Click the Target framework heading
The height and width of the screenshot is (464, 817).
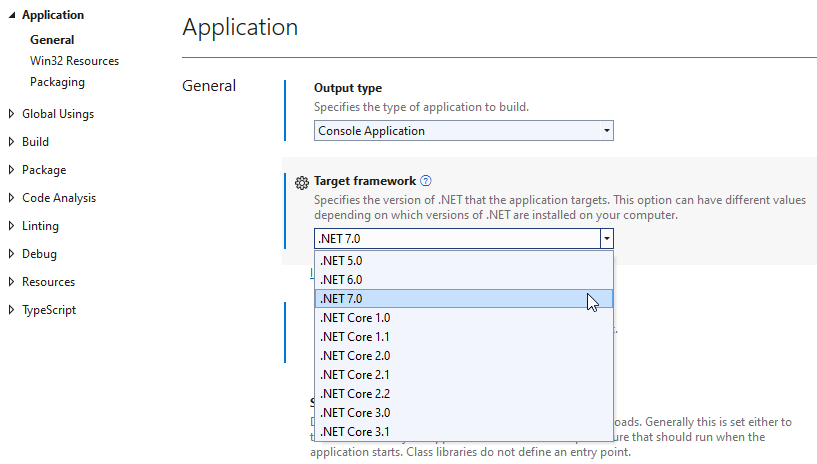[365, 181]
